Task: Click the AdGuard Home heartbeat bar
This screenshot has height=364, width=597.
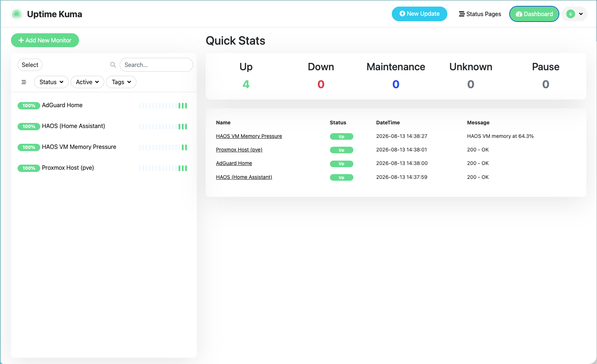Action: pyautogui.click(x=163, y=106)
